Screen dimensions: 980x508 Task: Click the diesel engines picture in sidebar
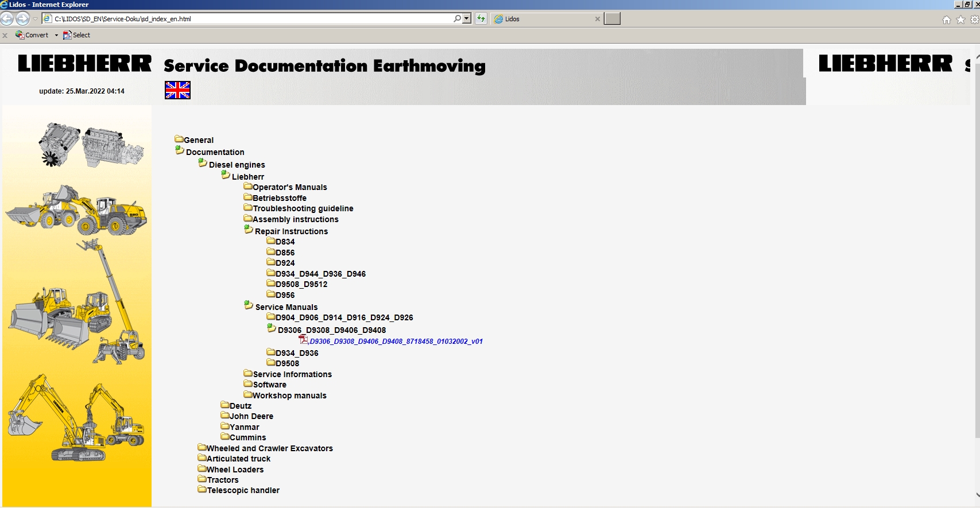tap(91, 145)
